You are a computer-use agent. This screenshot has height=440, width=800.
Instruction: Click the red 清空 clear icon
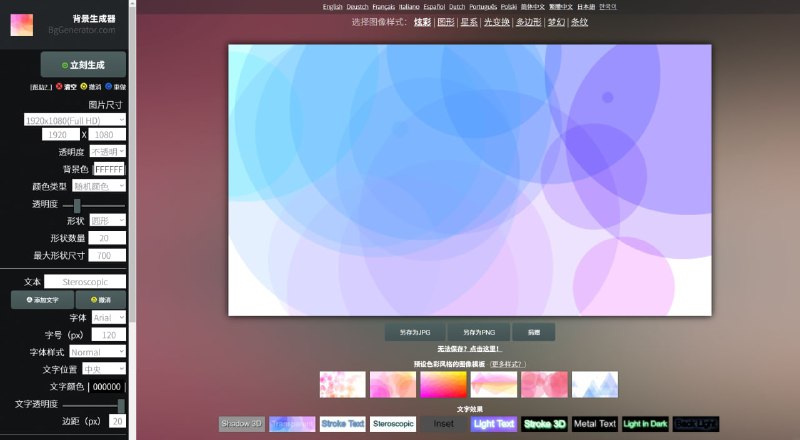pyautogui.click(x=59, y=87)
